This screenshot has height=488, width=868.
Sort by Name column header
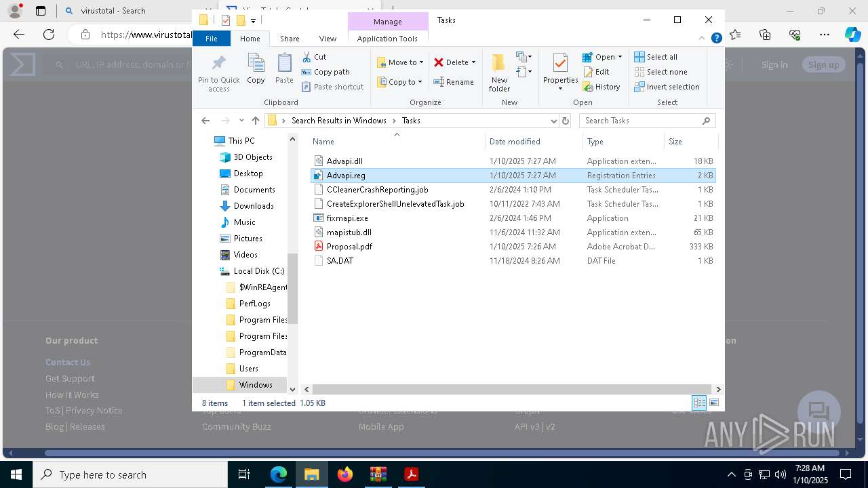(323, 142)
